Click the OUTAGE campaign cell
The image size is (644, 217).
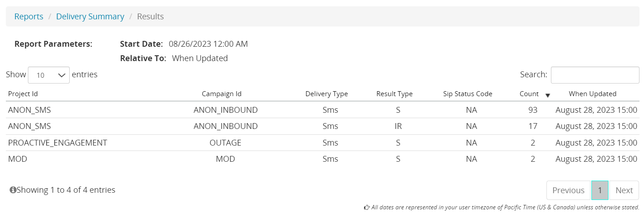pos(225,143)
